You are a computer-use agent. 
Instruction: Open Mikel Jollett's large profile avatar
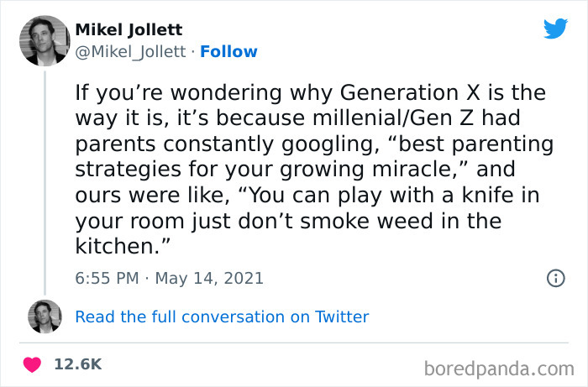(44, 40)
